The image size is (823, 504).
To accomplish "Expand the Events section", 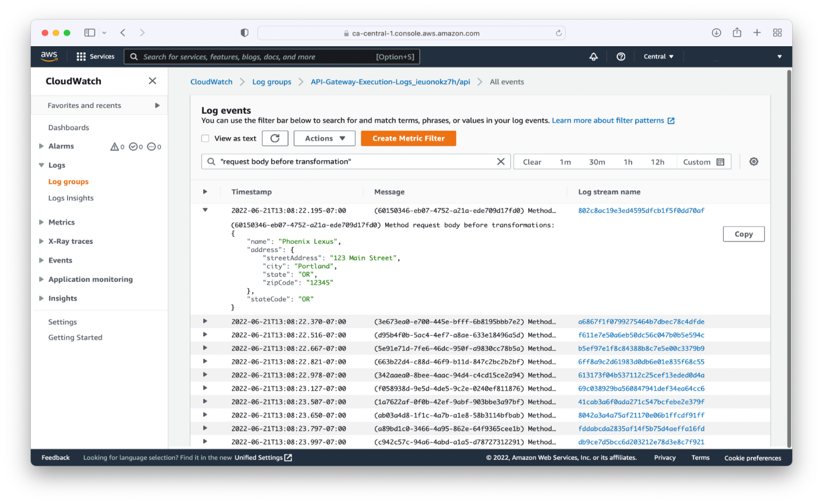I will 41,260.
